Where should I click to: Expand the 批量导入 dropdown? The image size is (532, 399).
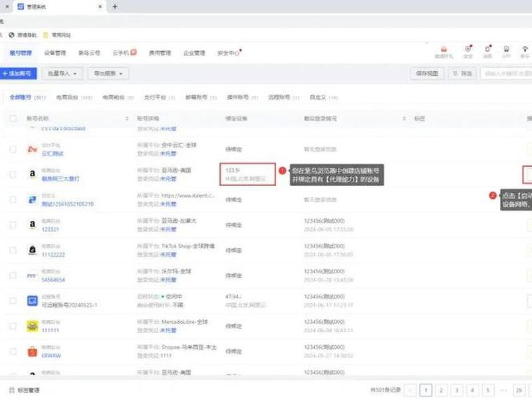click(62, 73)
